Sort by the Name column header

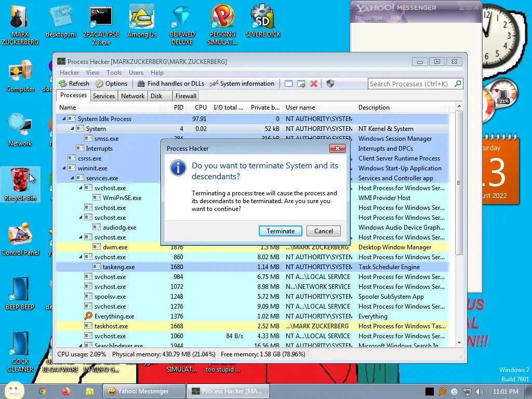pyautogui.click(x=108, y=108)
